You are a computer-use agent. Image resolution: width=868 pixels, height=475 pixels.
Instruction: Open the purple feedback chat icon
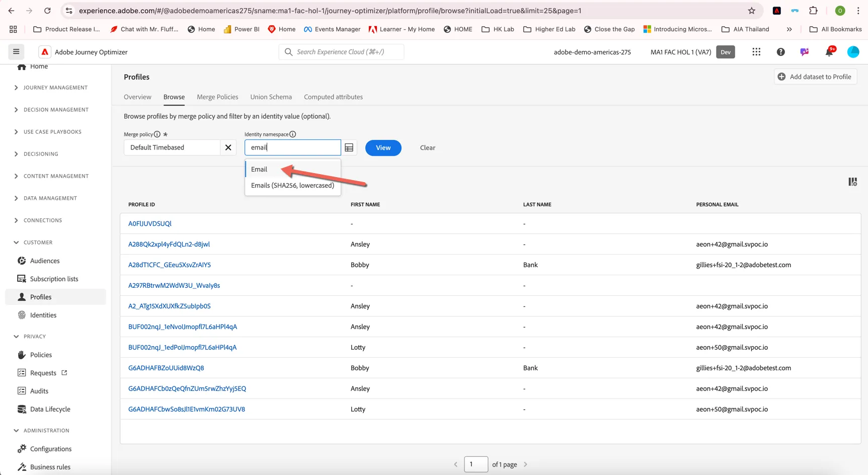click(x=805, y=52)
